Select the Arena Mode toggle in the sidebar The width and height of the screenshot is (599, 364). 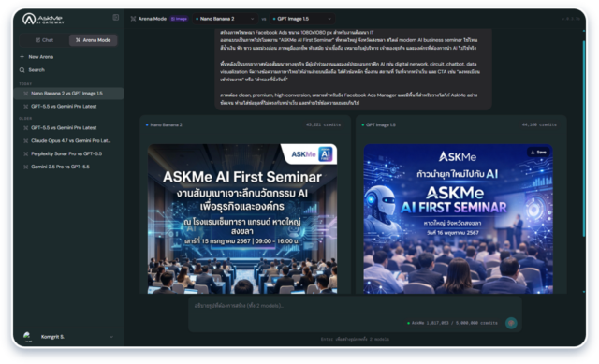pyautogui.click(x=94, y=40)
